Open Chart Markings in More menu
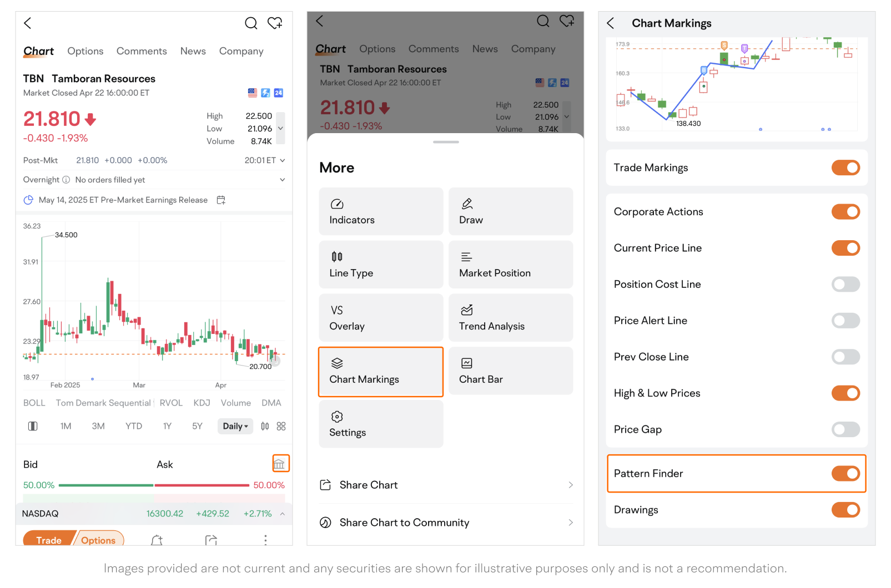 (381, 372)
